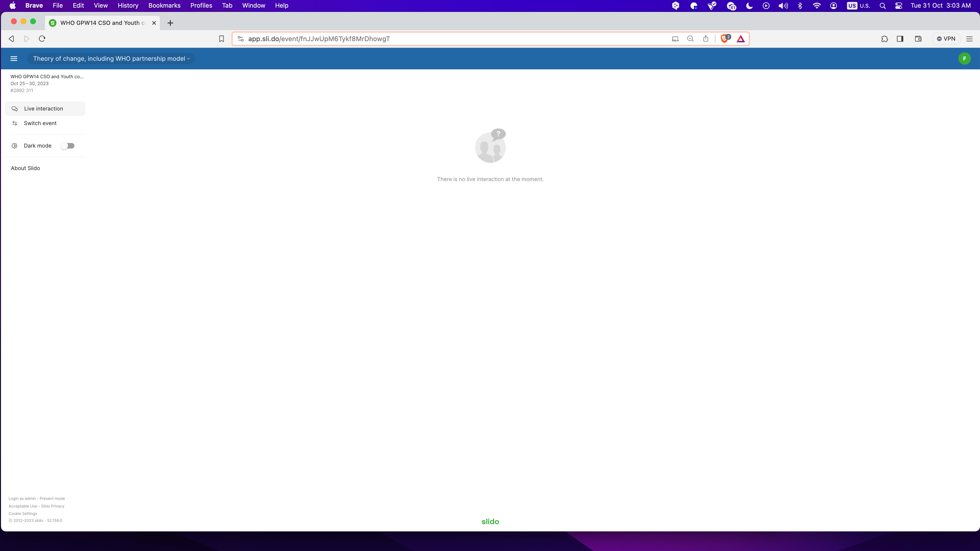The height and width of the screenshot is (551, 980).
Task: Open the browser extensions puzzle icon
Action: (x=885, y=39)
